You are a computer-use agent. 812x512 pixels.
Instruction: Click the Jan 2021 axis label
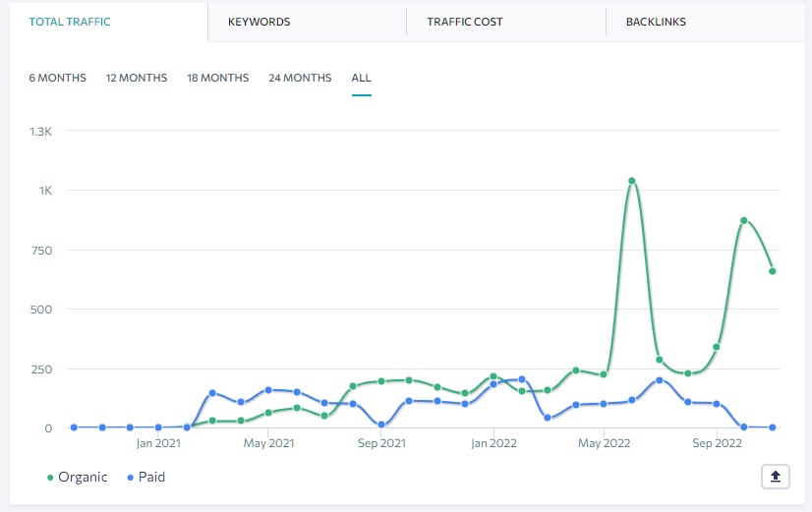tap(158, 443)
